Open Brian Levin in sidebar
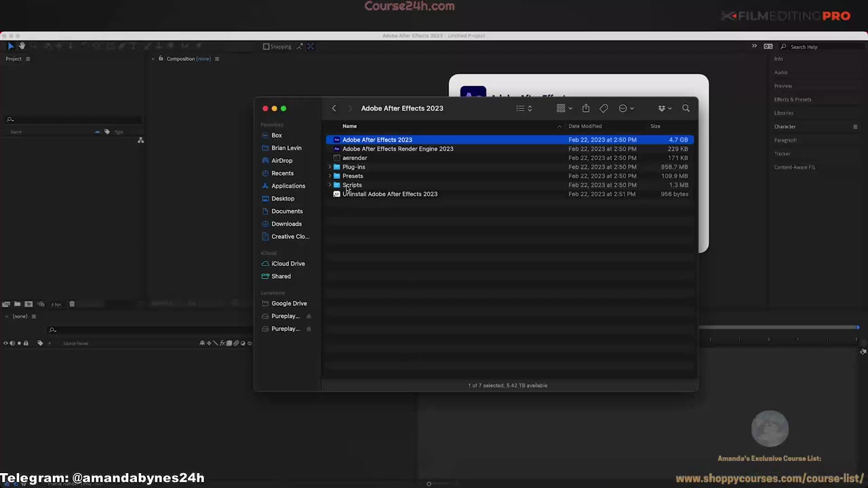Image resolution: width=868 pixels, height=488 pixels. (286, 148)
